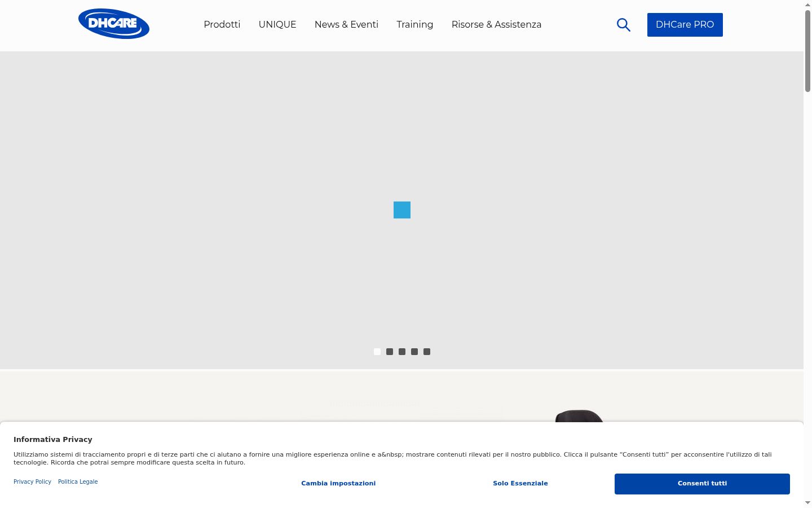Open News & Eventi menu
The height and width of the screenshot is (508, 812).
(x=346, y=24)
